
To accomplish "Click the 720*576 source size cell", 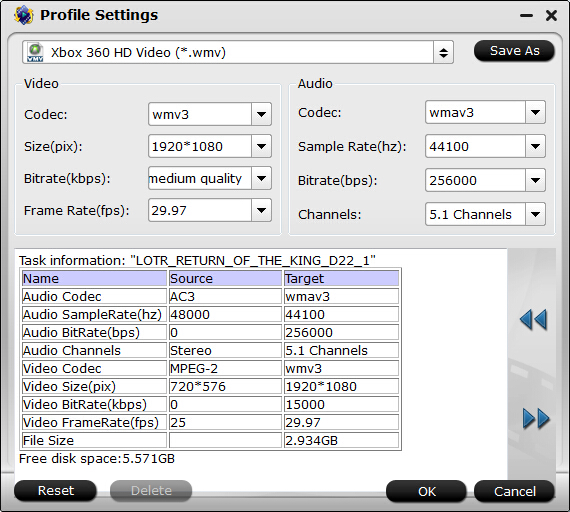I will (x=225, y=386).
